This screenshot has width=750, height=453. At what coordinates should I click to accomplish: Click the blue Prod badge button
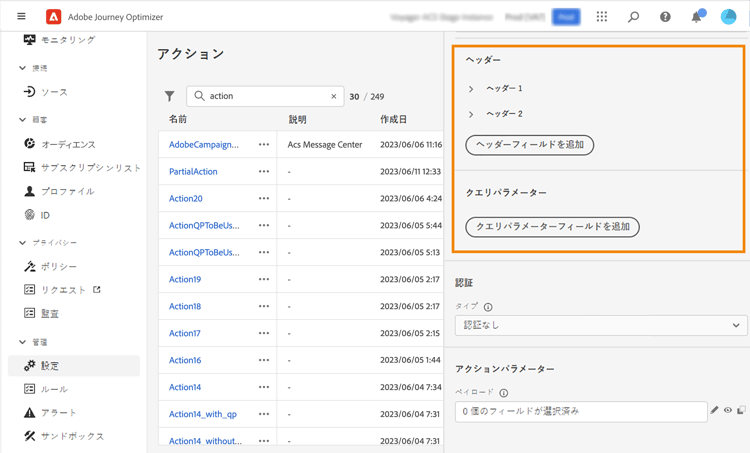pyautogui.click(x=566, y=17)
